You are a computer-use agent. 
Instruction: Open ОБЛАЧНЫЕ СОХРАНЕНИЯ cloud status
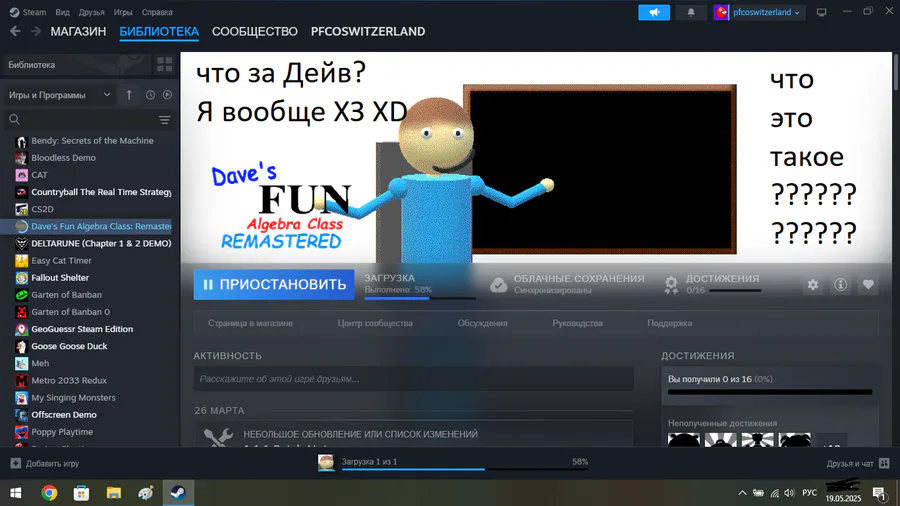567,285
